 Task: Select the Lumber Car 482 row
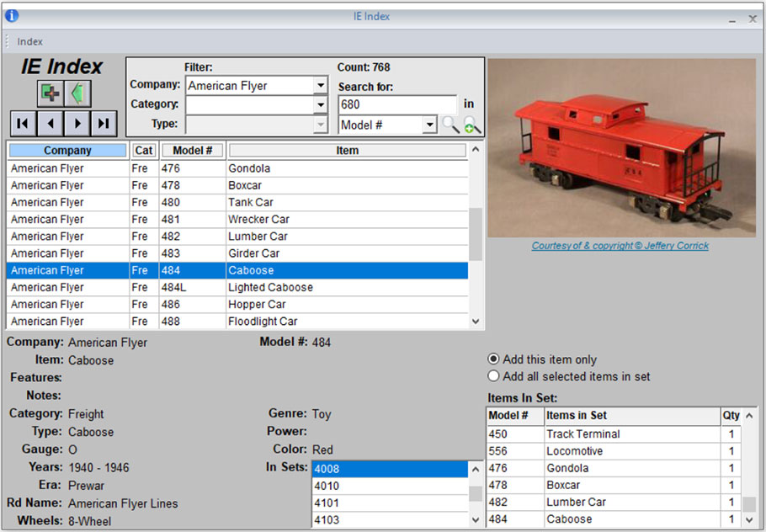click(237, 237)
